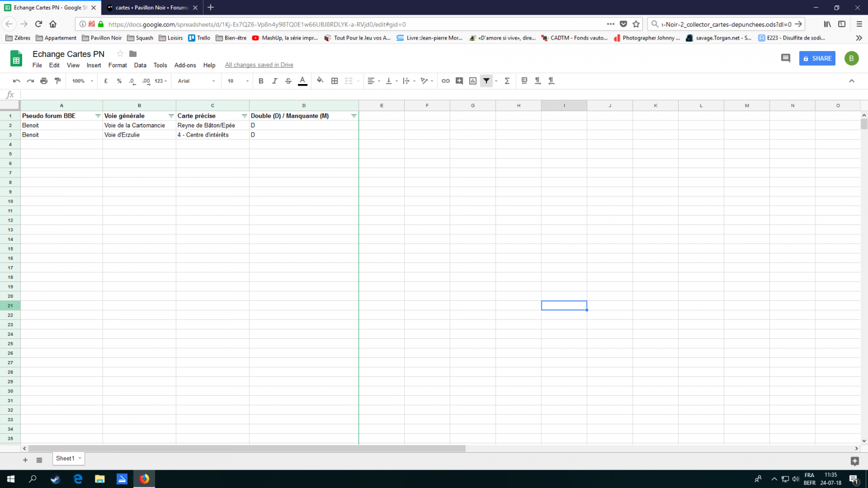Click the insert link icon
Image resolution: width=868 pixels, height=488 pixels.
445,81
